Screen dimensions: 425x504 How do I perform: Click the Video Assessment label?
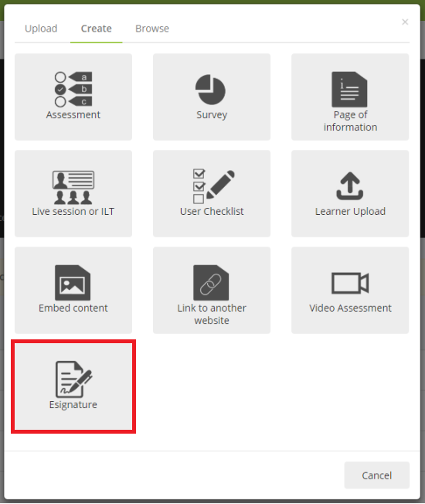tap(350, 308)
